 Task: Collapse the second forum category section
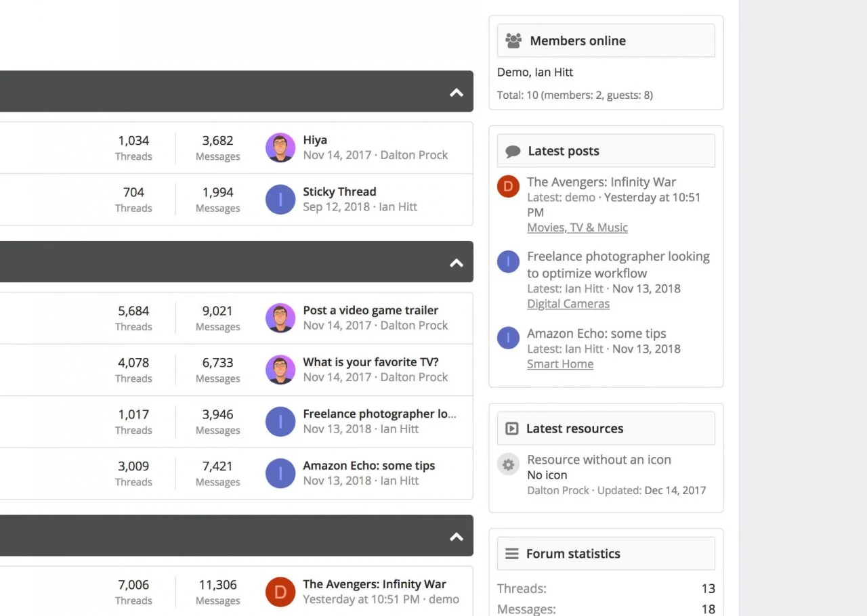tap(457, 263)
